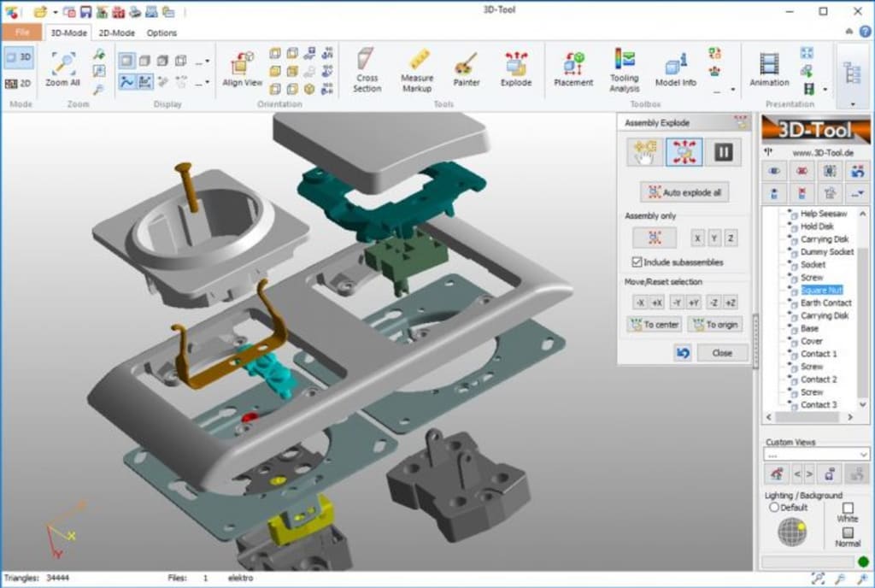
Task: Show Model Info
Action: tap(675, 70)
